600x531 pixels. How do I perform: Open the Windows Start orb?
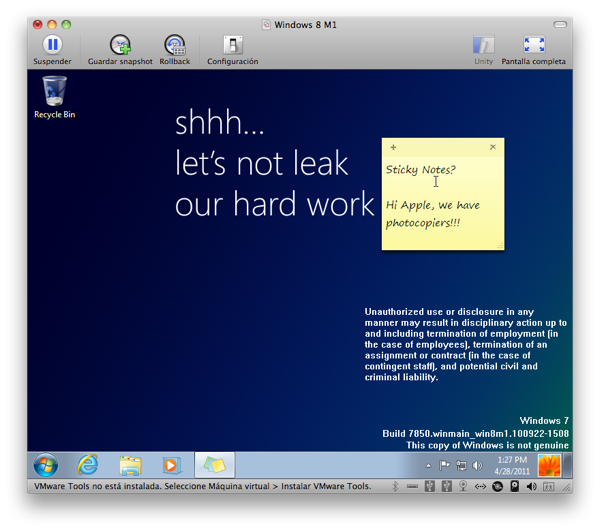coord(46,465)
